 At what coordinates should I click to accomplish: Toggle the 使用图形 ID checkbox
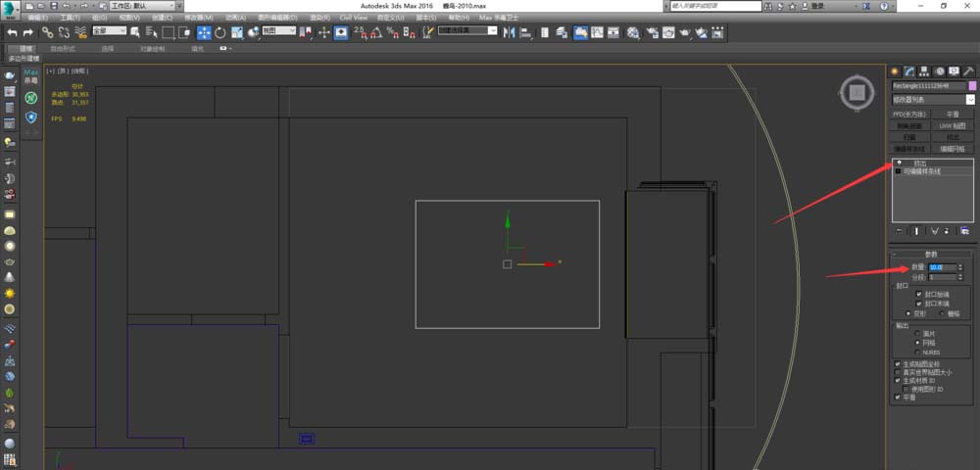tap(906, 388)
